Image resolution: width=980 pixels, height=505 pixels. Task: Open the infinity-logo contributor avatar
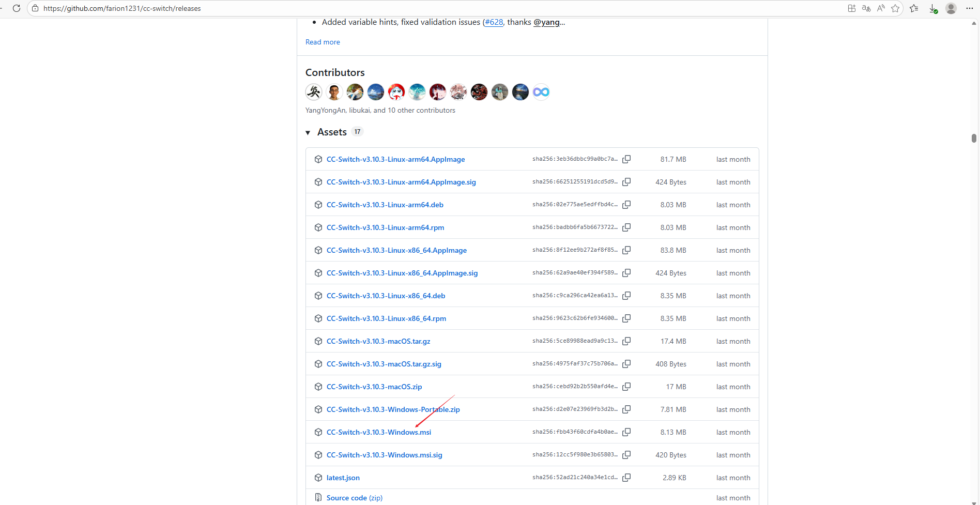tap(541, 92)
